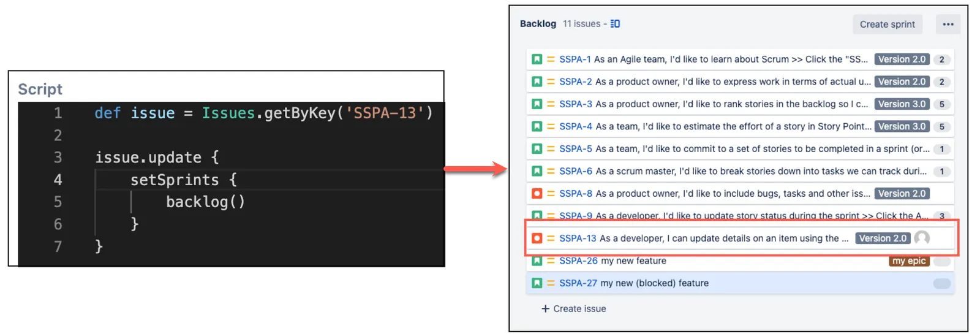Click empty estimate badge on SSPA-26
This screenshot has height=336, width=980.
click(x=942, y=261)
